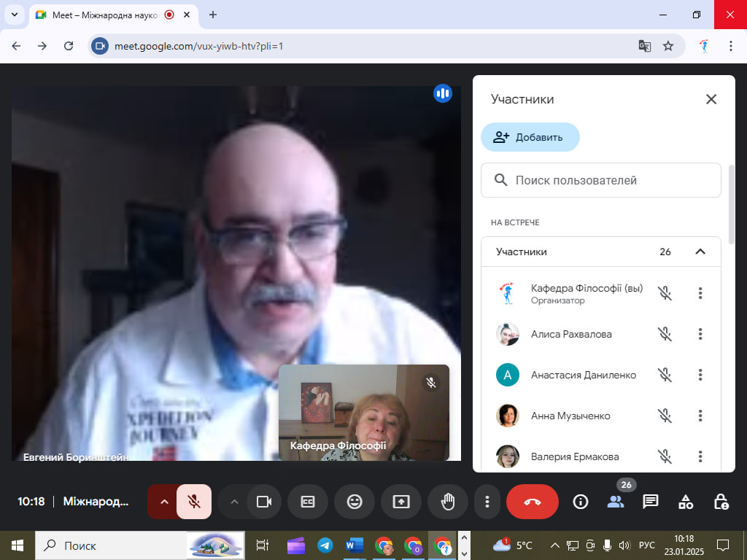Click the translate page icon

coord(645,46)
